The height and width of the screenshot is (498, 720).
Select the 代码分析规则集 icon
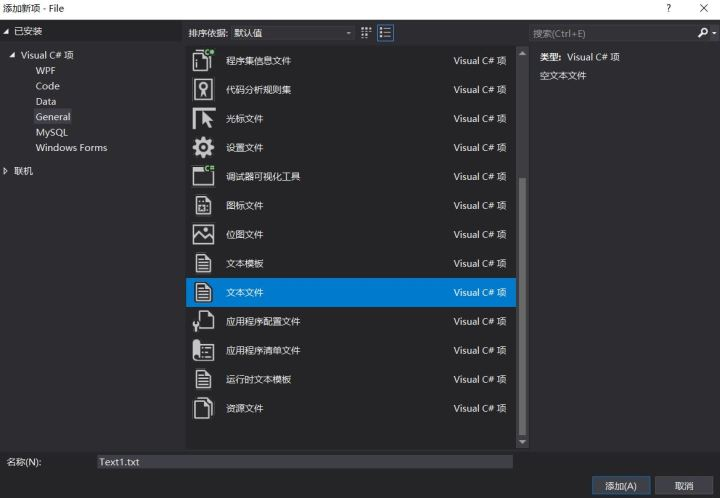click(x=203, y=89)
